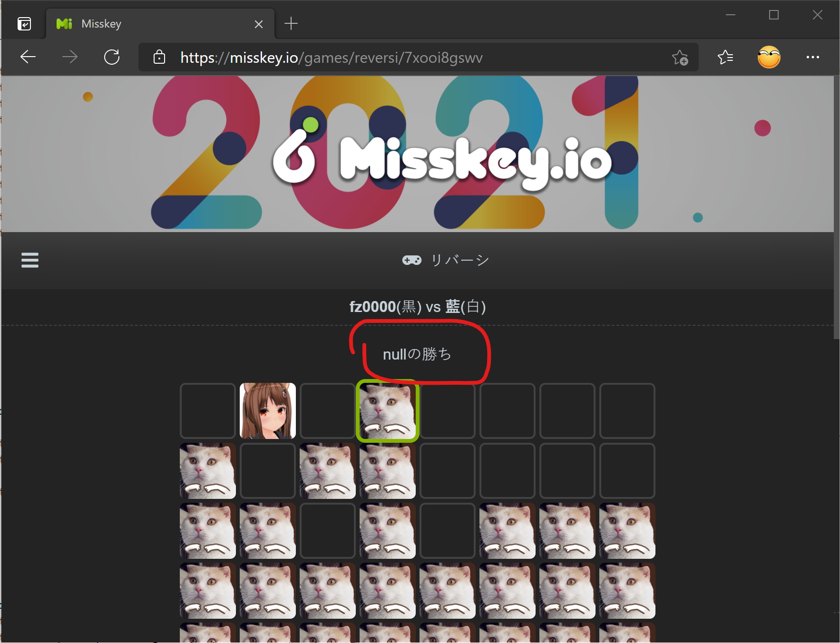Open the Misskey hamburger menu
Viewport: 840px width, 643px height.
click(x=30, y=260)
